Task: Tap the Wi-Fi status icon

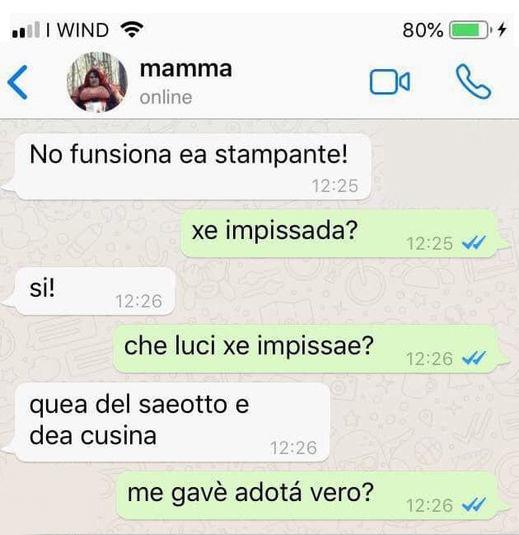Action: (x=132, y=29)
